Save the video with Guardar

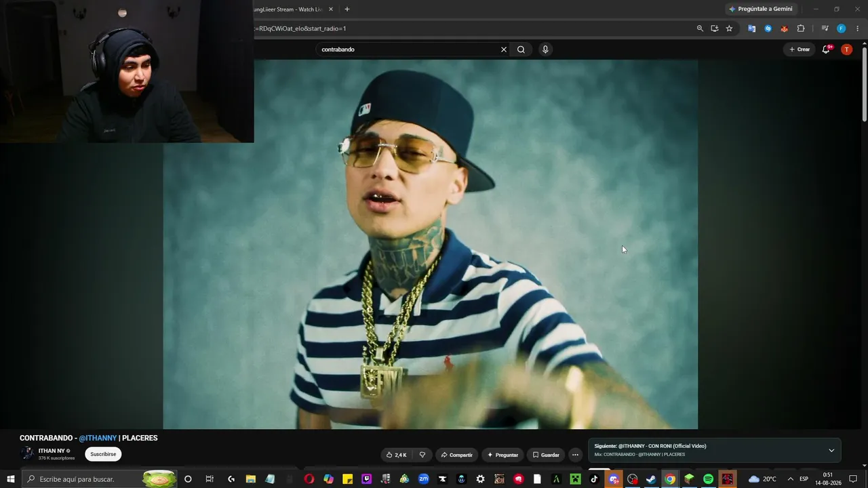click(546, 455)
